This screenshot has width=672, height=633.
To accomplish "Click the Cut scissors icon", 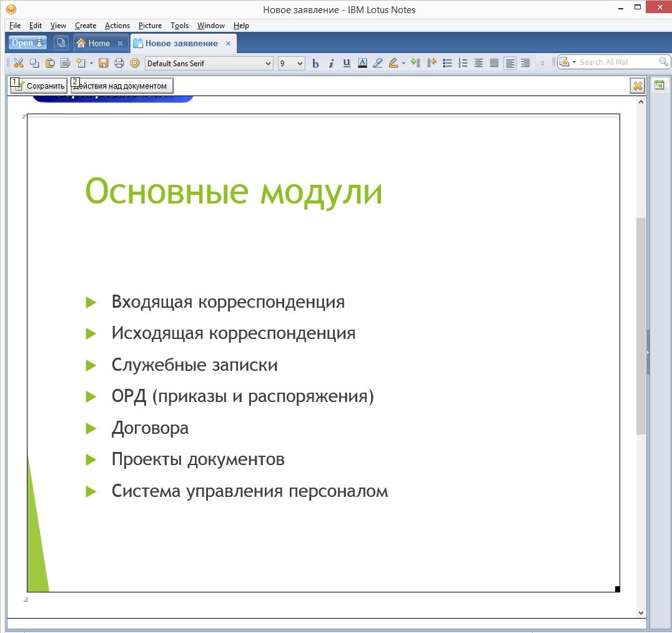I will (x=18, y=63).
